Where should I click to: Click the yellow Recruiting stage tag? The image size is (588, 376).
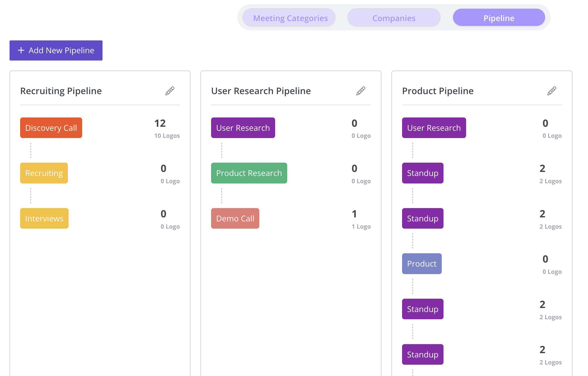tap(44, 173)
